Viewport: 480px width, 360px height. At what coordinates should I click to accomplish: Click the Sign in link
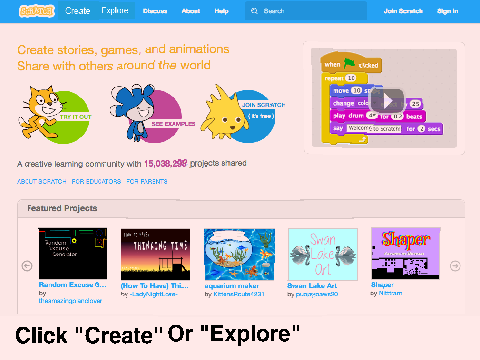448,11
